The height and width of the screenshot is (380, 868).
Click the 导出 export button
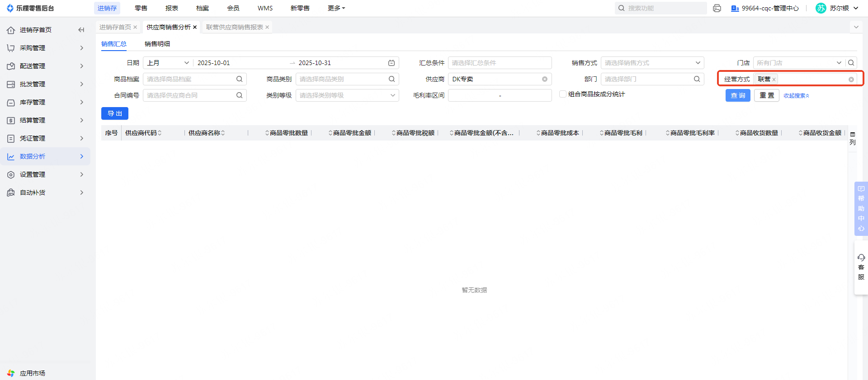[115, 113]
